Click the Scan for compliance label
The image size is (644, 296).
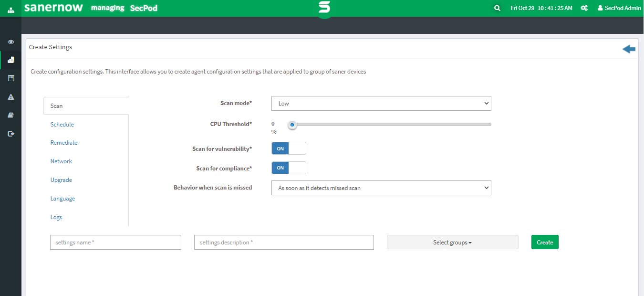pyautogui.click(x=224, y=169)
